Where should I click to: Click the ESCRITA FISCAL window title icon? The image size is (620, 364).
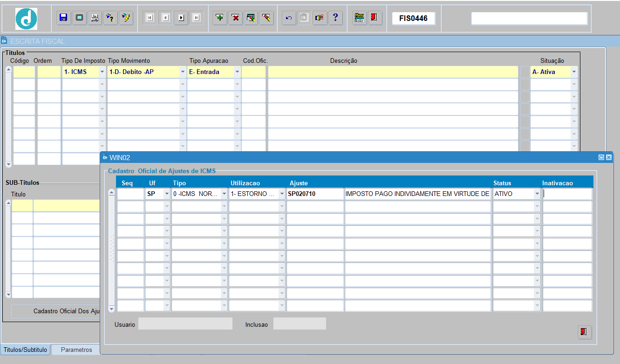point(4,41)
